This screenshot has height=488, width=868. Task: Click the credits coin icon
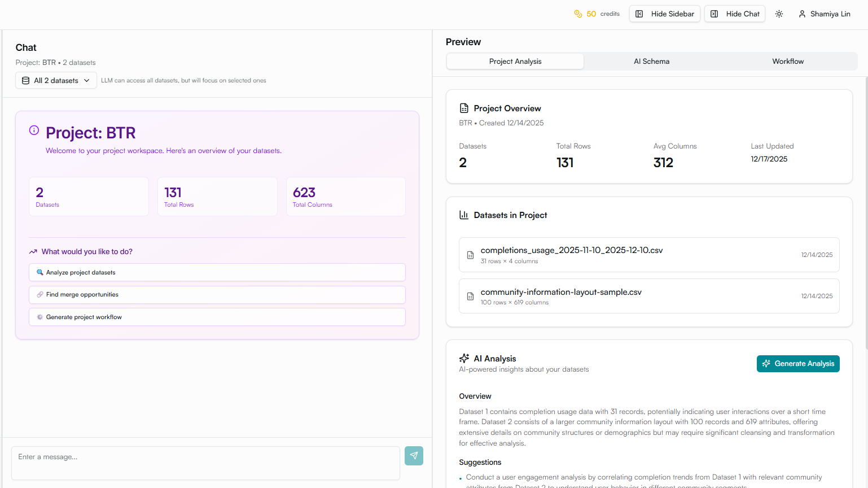pyautogui.click(x=578, y=13)
